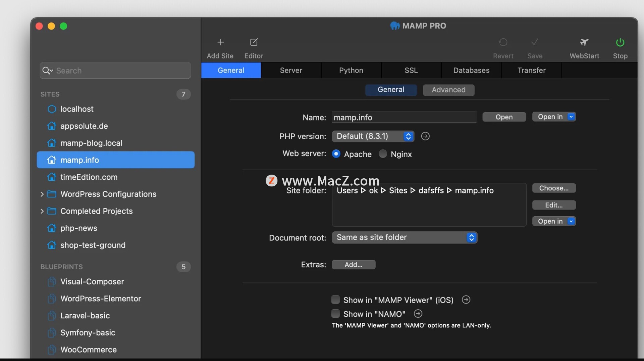Click the Symfony-basic blueprint label

pos(88,333)
